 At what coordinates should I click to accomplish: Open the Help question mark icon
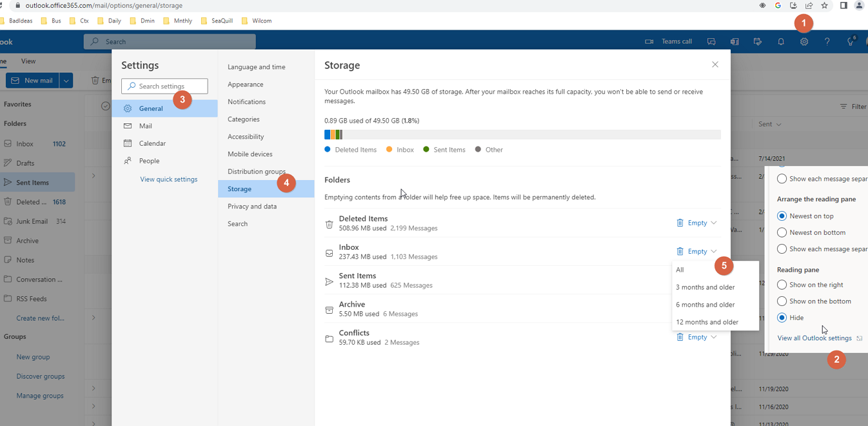click(827, 42)
